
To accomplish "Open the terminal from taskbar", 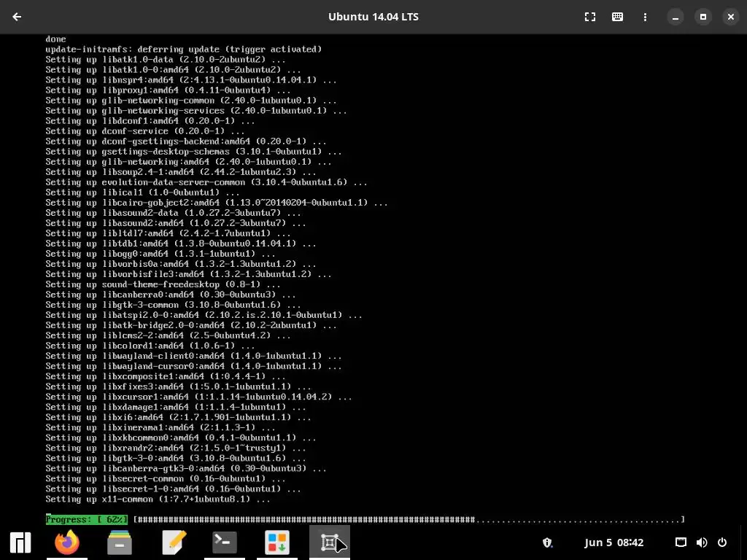I will (225, 542).
